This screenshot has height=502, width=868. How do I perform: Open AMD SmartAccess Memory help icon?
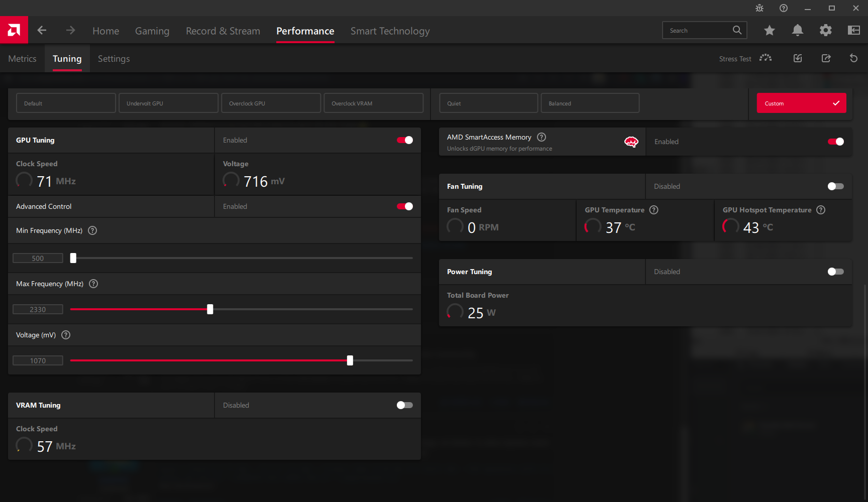541,137
